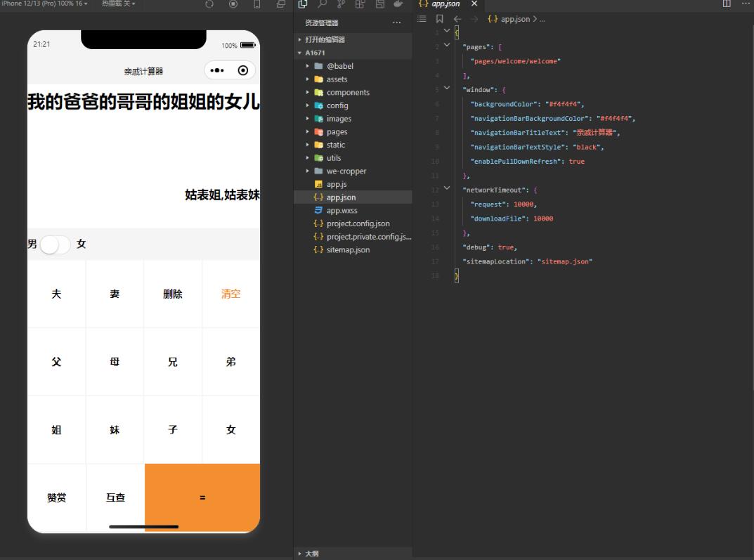The width and height of the screenshot is (754, 560).
Task: Open the device model dropdown iPhone 12/13
Action: [45, 4]
